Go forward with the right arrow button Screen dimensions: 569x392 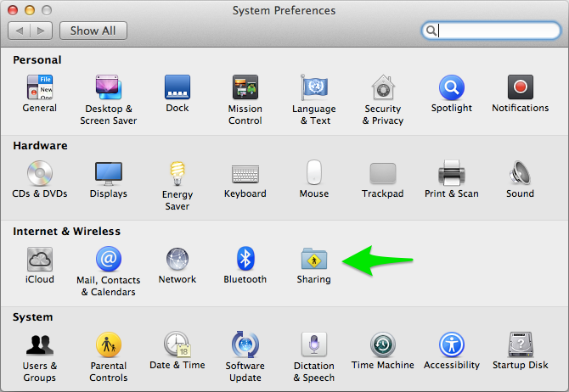click(x=42, y=31)
